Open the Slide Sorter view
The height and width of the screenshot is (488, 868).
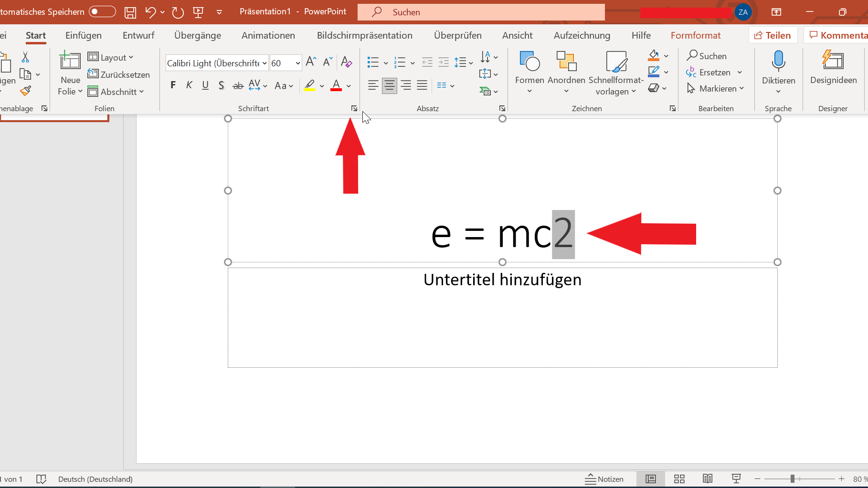(x=679, y=479)
